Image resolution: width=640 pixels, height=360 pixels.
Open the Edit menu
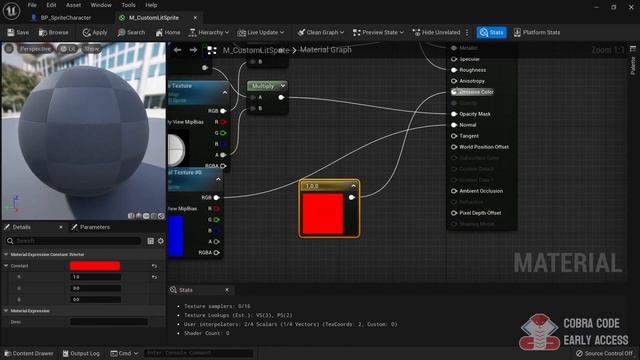point(51,5)
